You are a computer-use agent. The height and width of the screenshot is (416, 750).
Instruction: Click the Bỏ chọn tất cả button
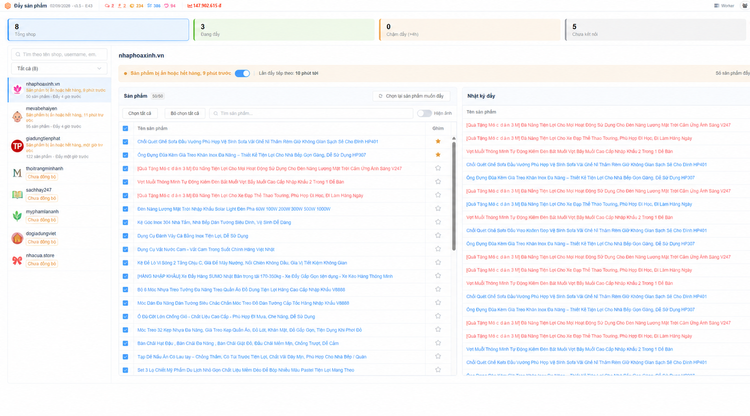click(x=185, y=113)
